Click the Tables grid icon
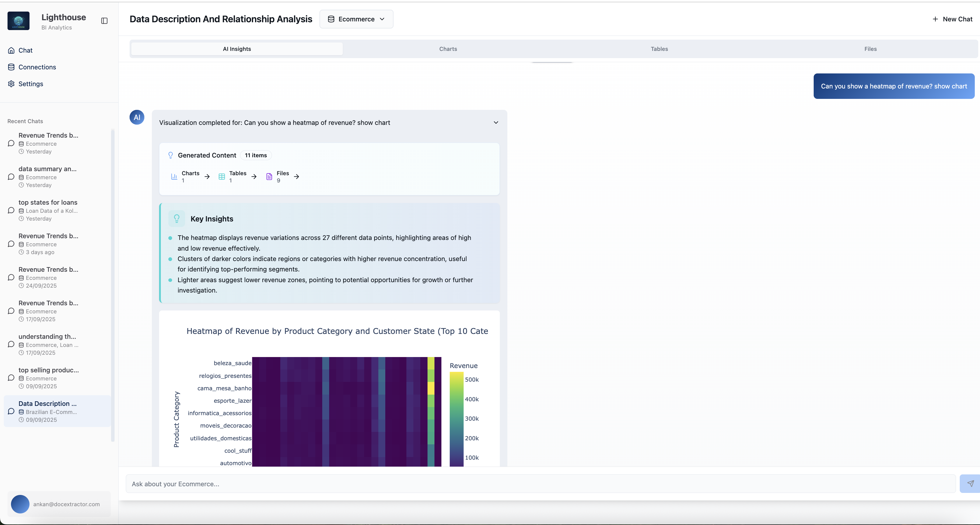Image resolution: width=980 pixels, height=525 pixels. [222, 176]
